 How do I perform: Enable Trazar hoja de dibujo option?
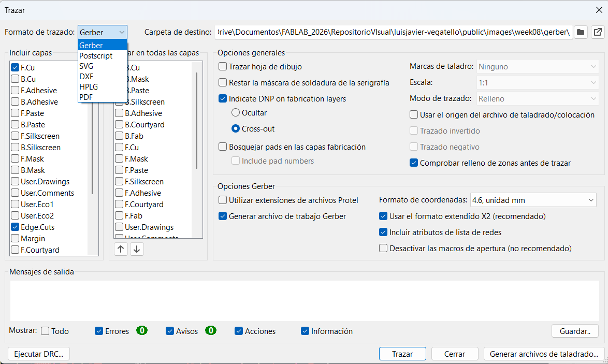(223, 67)
